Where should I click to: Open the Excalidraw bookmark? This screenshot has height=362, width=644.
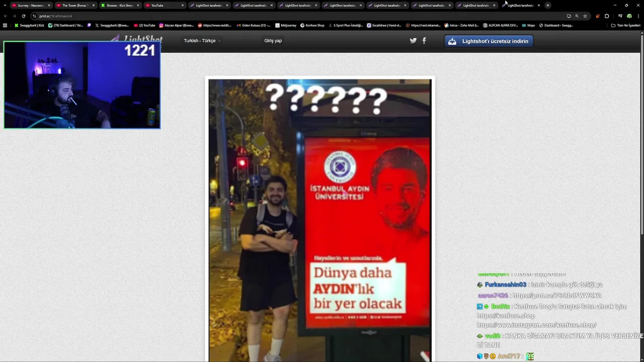pyautogui.click(x=384, y=25)
